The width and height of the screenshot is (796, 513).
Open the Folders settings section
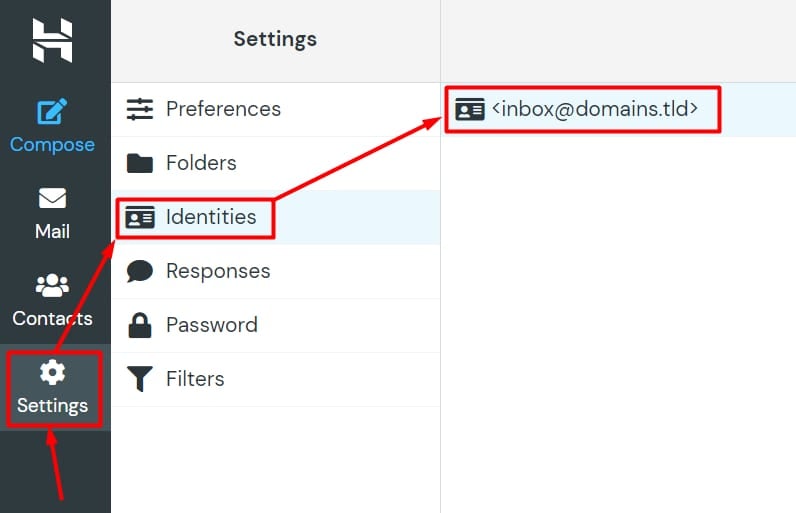coord(201,163)
